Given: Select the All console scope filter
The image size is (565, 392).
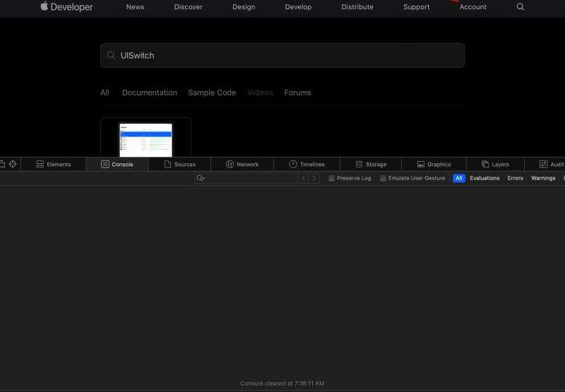Looking at the screenshot, I should [458, 178].
